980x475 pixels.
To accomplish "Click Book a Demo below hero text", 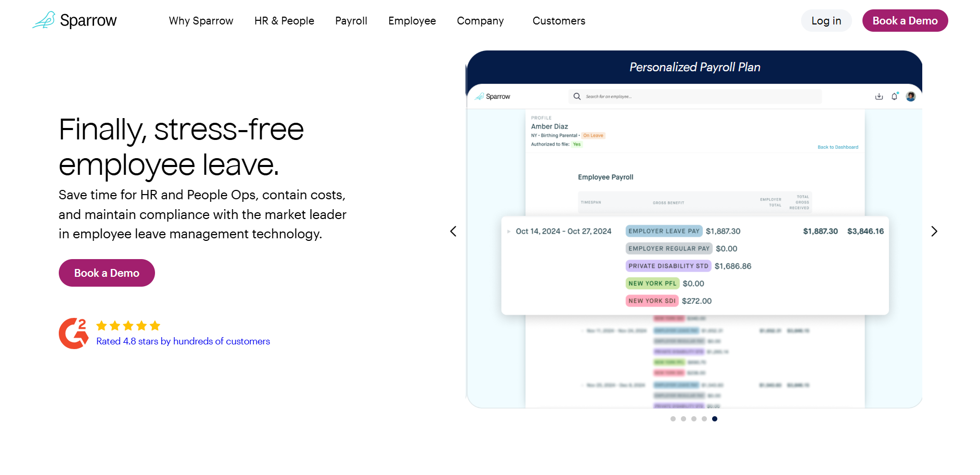I will 107,273.
